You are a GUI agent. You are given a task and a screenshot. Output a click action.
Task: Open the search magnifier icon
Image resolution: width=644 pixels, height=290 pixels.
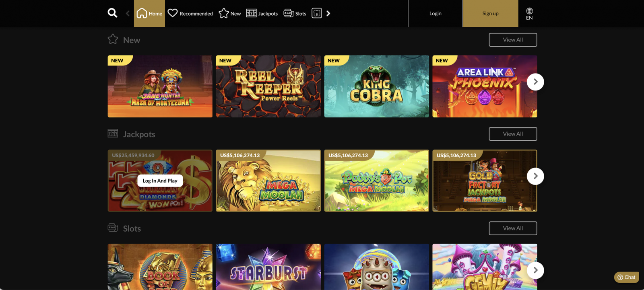click(112, 13)
